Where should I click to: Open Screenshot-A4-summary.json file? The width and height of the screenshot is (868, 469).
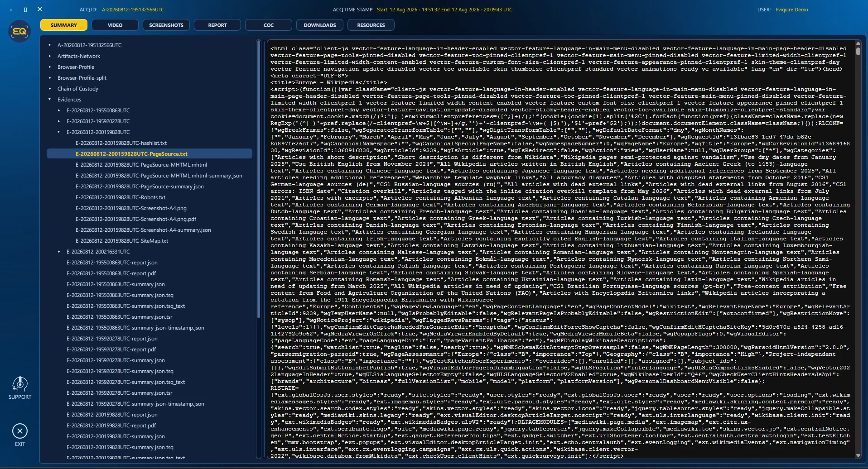(x=143, y=230)
